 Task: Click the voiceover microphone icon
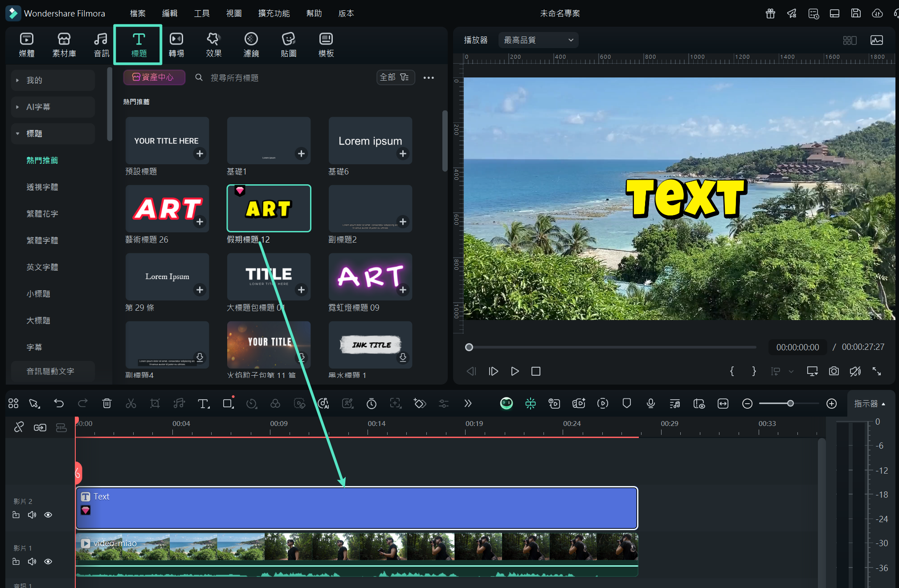click(x=650, y=403)
